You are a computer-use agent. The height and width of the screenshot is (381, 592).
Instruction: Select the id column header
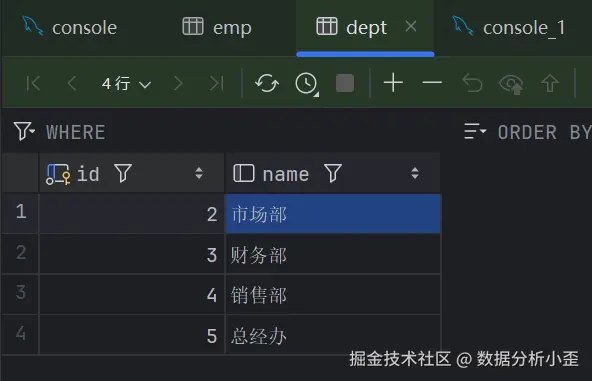tap(132, 173)
